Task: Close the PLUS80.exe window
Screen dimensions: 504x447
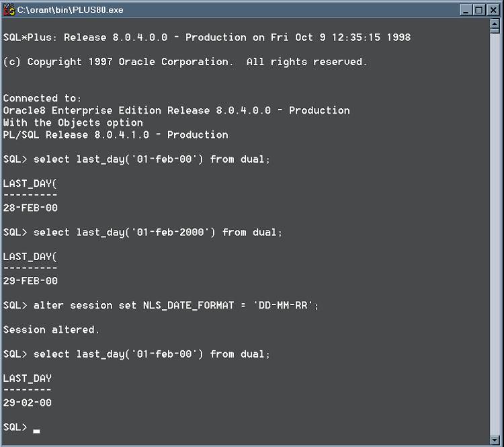Action: pos(493,10)
